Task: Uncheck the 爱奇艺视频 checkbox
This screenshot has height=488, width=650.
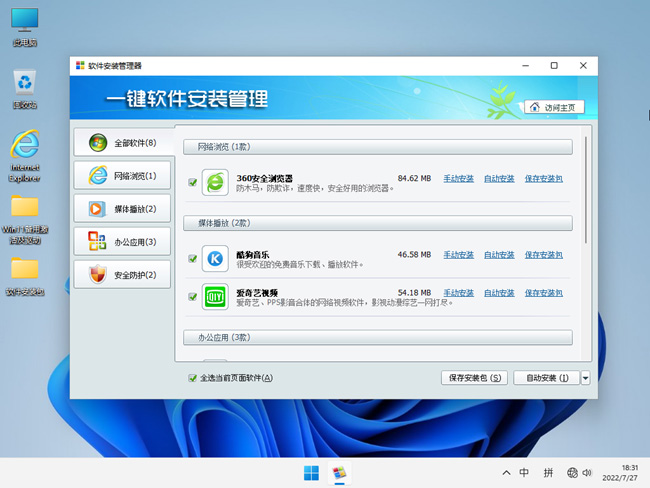Action: [x=193, y=297]
